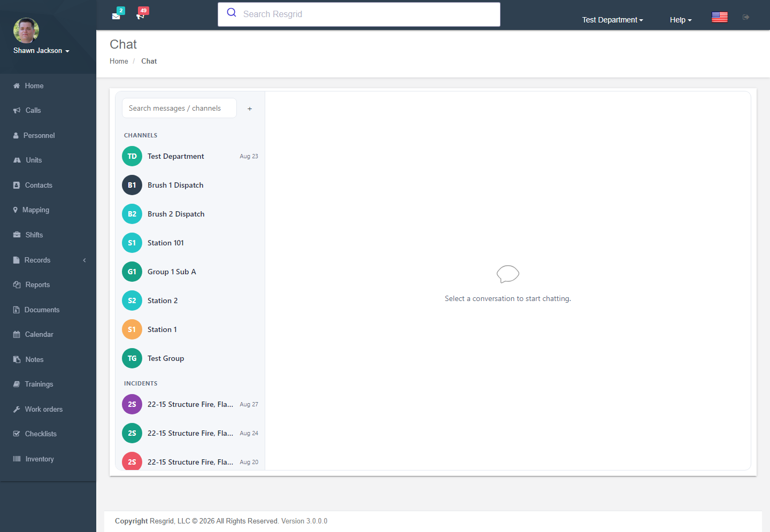The height and width of the screenshot is (532, 770).
Task: Open the Shawn Jackson user dropdown
Action: click(41, 51)
